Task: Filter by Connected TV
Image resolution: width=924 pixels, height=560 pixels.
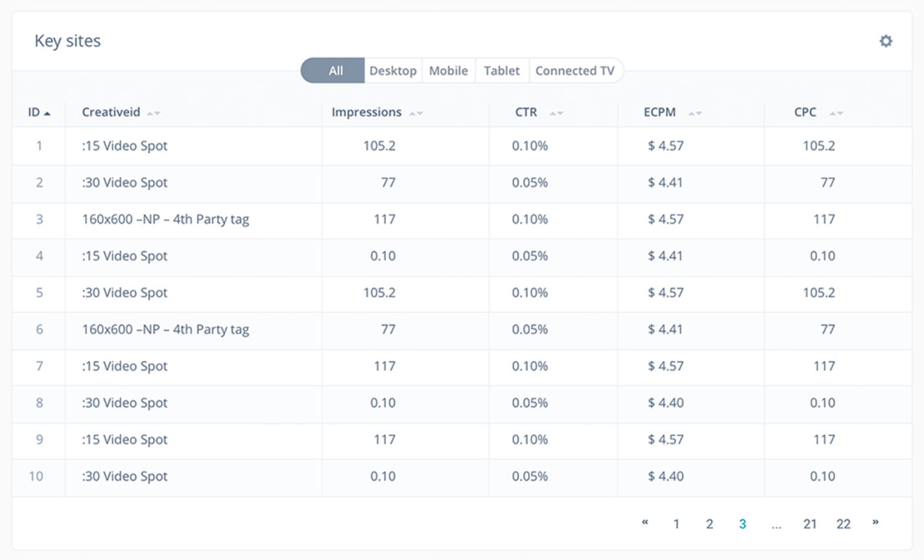Action: [x=575, y=71]
